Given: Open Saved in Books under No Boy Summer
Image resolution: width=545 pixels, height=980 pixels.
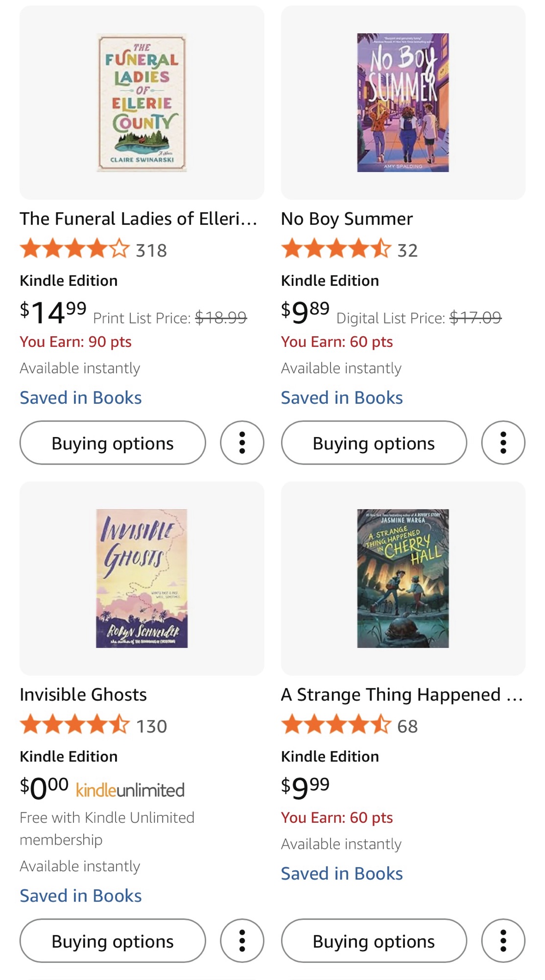Looking at the screenshot, I should tap(342, 397).
